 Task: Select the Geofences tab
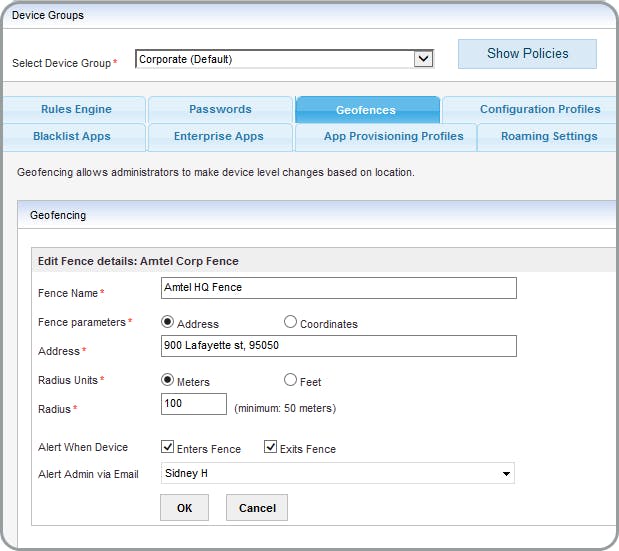(x=366, y=110)
